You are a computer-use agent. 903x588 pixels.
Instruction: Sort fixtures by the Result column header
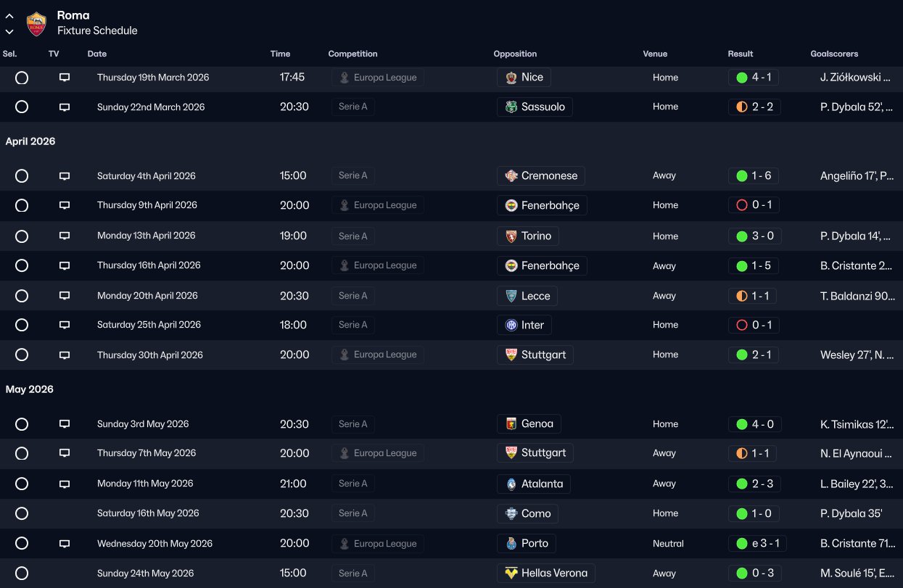point(741,54)
